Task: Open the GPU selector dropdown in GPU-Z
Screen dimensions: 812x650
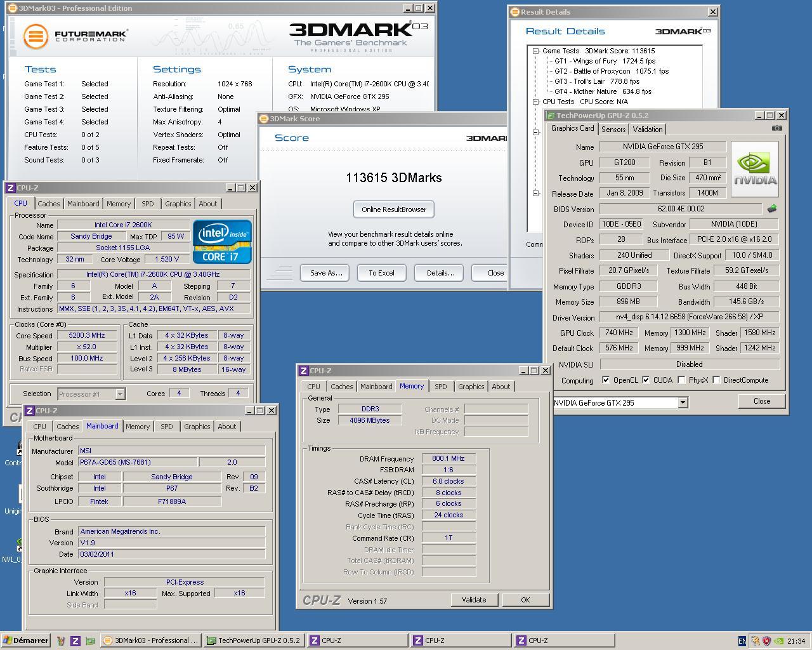Action: 683,402
